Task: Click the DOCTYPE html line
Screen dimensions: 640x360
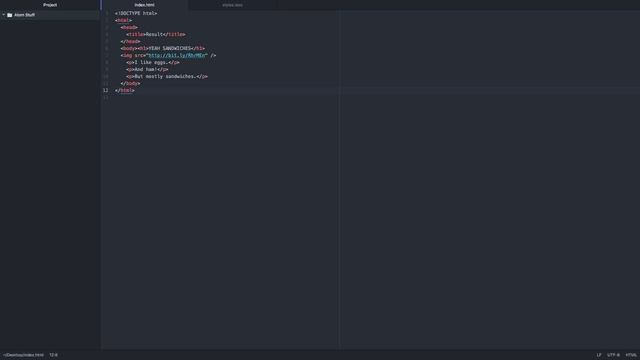Action: [136, 13]
